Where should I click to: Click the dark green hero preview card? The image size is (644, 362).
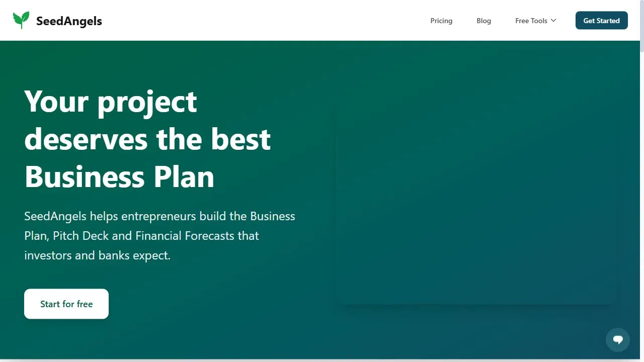[477, 204]
